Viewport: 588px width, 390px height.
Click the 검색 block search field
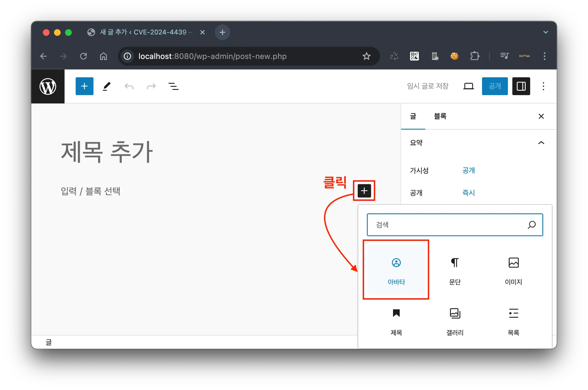tap(448, 225)
